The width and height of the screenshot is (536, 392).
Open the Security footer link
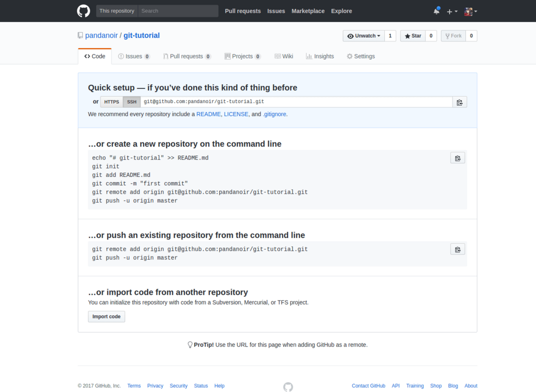[178, 386]
